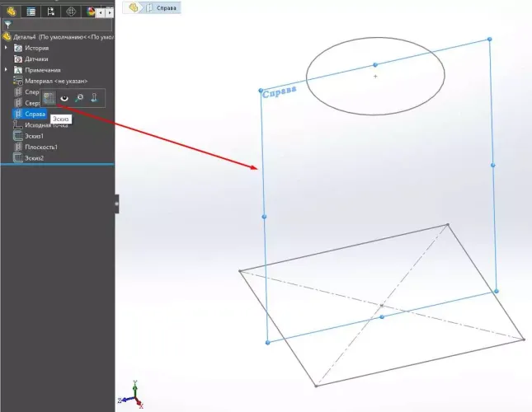Image resolution: width=532 pixels, height=412 pixels.
Task: Click the Исходная точка origin icon
Action: coord(17,125)
